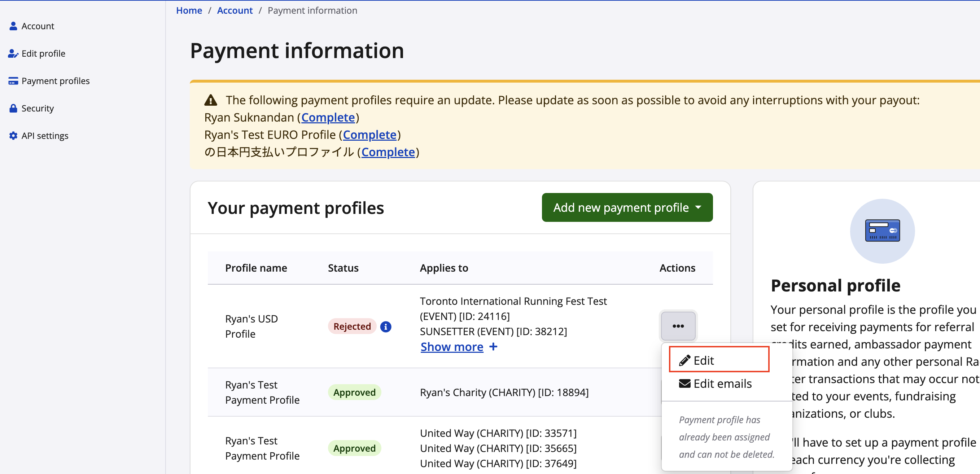Click the Actions column header
The image size is (980, 474).
tap(677, 268)
